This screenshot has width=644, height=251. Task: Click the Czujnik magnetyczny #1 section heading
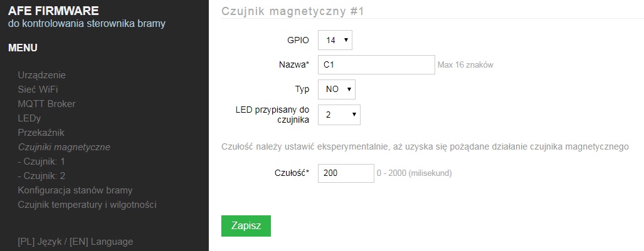(x=293, y=11)
